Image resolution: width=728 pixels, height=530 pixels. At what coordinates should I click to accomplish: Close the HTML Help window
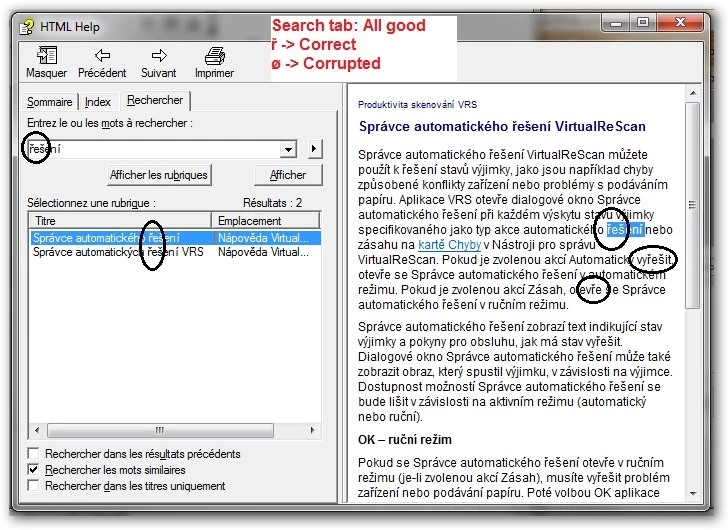click(x=680, y=22)
